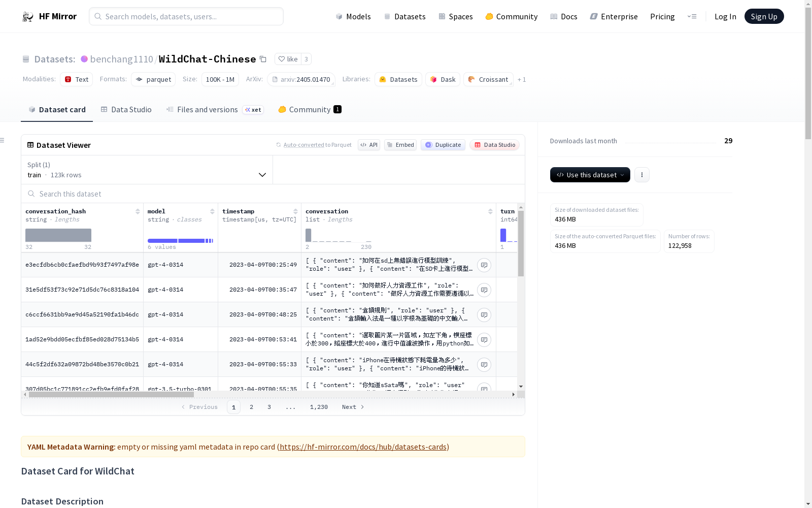Open the benchang1110 profile link
Screen dimensions: 812x508
pyautogui.click(x=122, y=59)
